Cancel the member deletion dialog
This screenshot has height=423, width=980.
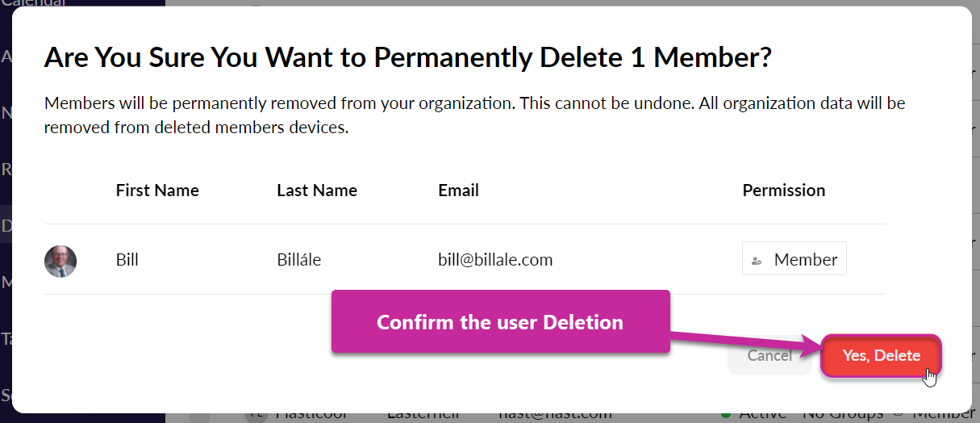point(769,355)
